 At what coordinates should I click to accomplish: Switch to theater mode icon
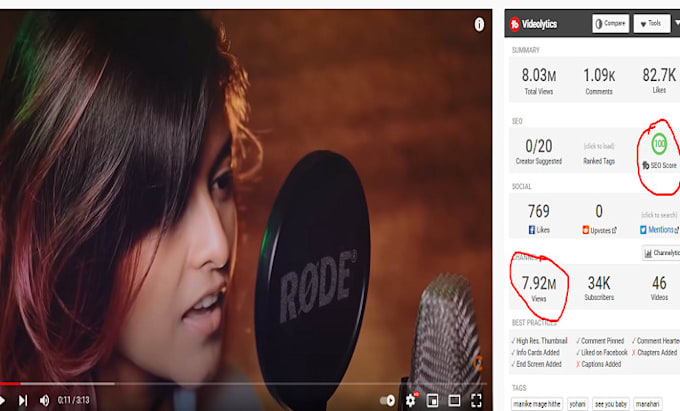click(454, 400)
